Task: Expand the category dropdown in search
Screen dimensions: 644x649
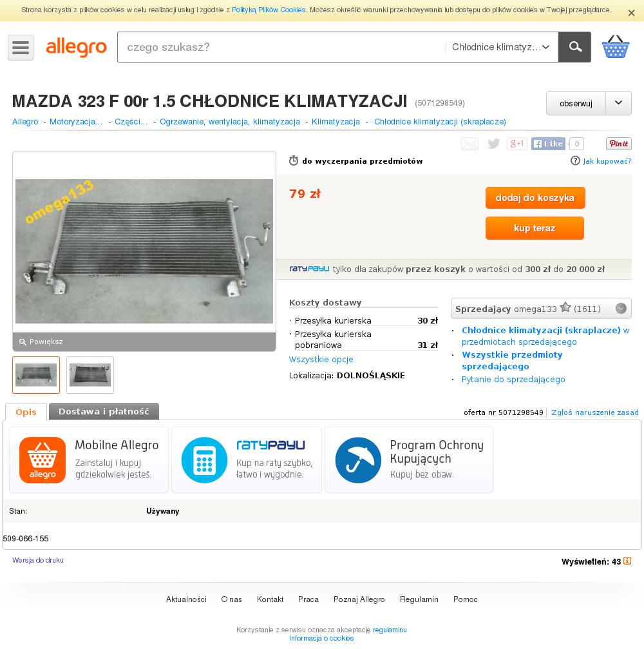Action: [501, 47]
